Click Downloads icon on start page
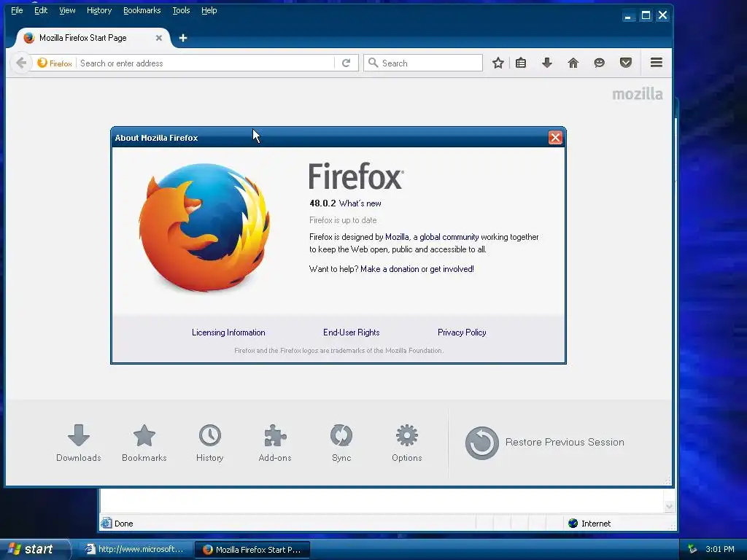The width and height of the screenshot is (747, 560). (x=79, y=443)
